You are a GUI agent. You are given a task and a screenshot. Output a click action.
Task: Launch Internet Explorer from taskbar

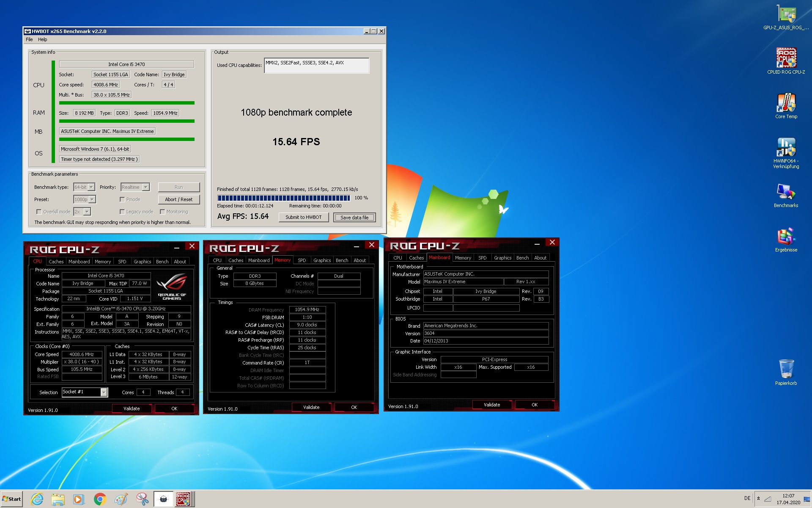(x=37, y=499)
